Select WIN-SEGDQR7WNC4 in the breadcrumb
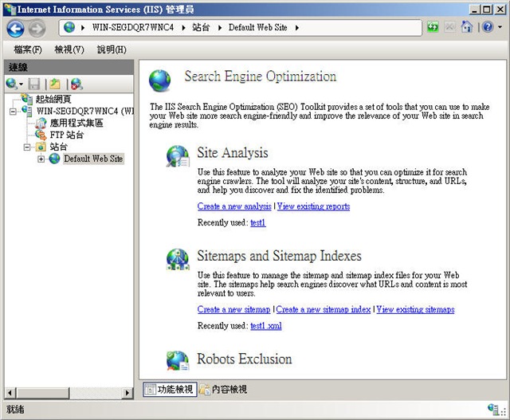 coord(133,27)
